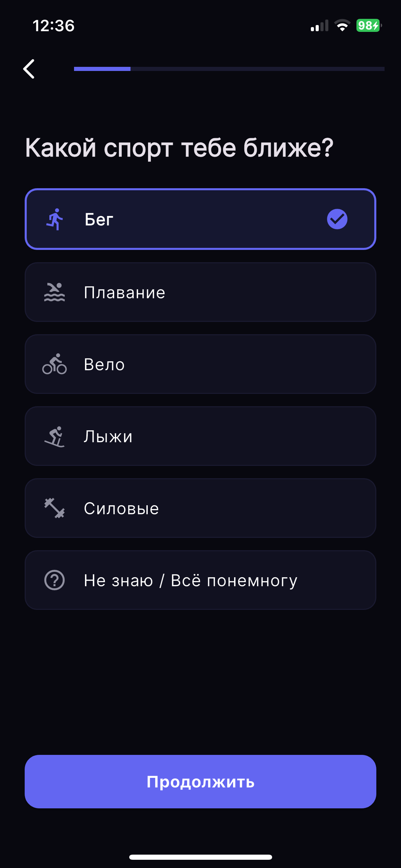
Task: Select Не знаю / Всё понемногу
Action: click(200, 580)
